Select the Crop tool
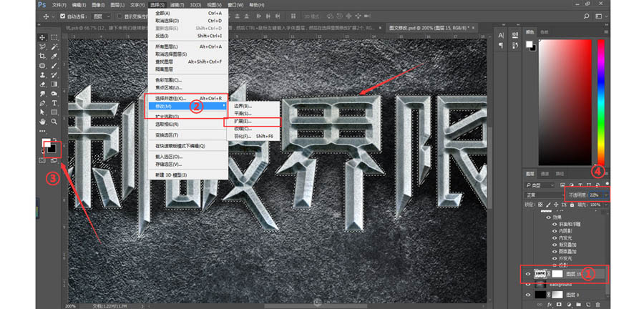The width and height of the screenshot is (644, 309). pos(42,56)
